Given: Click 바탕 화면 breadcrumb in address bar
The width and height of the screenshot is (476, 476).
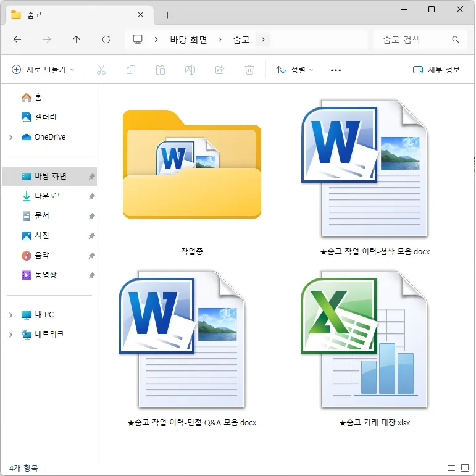Looking at the screenshot, I should coord(188,40).
